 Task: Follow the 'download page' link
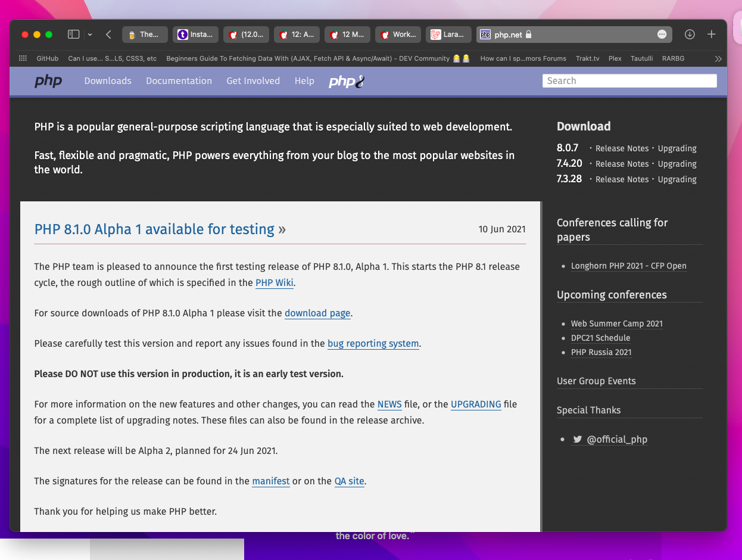[x=317, y=313]
